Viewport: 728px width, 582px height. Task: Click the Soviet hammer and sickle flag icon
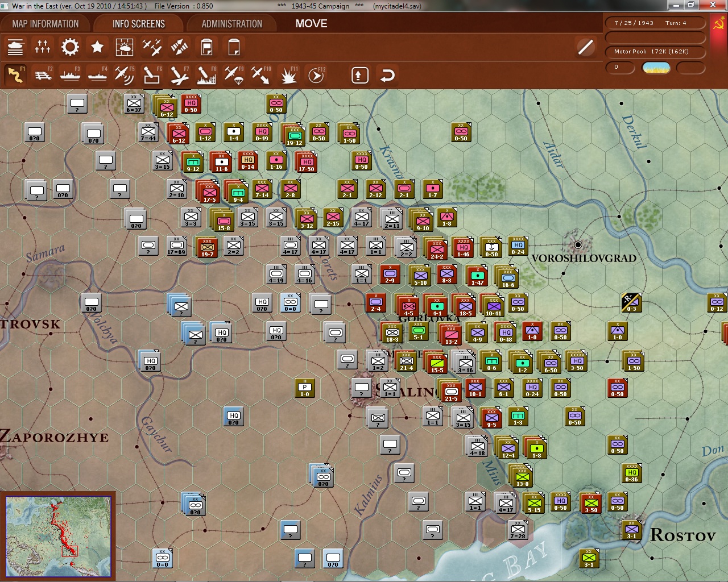(x=718, y=24)
